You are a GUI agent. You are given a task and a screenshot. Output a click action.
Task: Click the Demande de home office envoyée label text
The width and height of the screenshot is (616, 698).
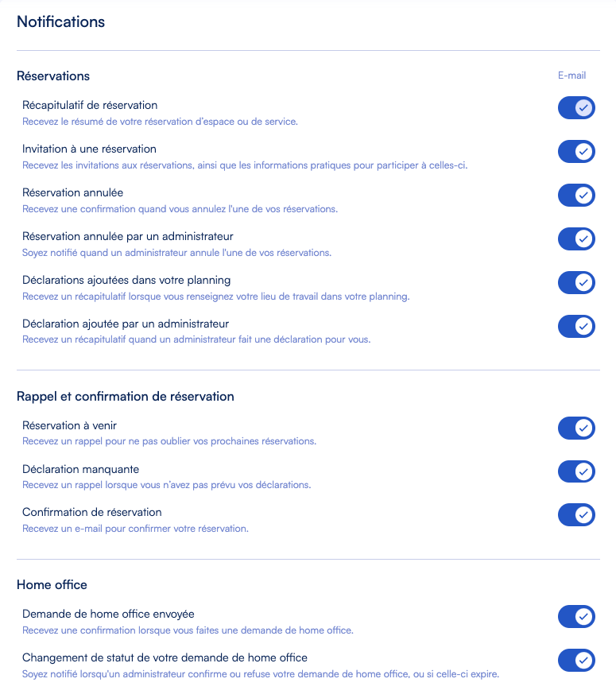click(108, 614)
